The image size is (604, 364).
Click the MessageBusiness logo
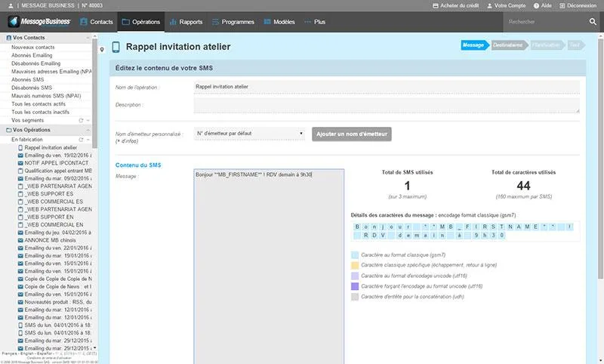(x=40, y=22)
